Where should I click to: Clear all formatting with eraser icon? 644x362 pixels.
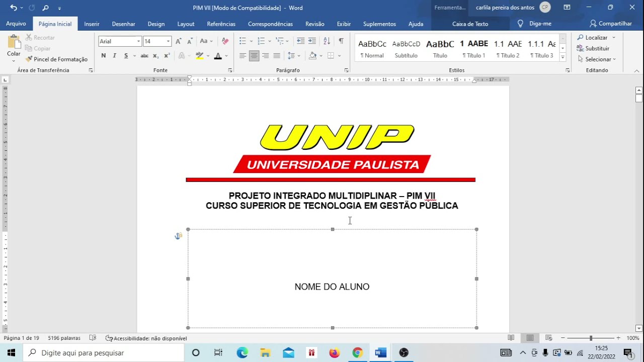[225, 41]
